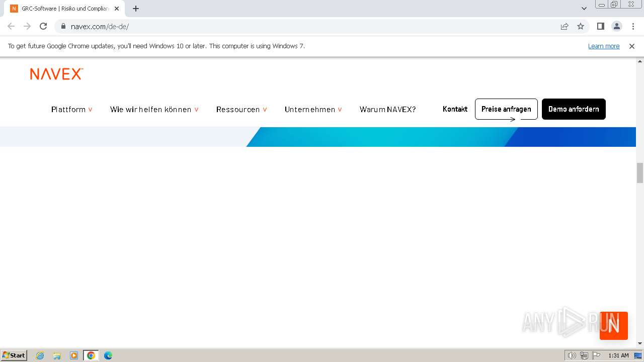Open Internet Explorer from the taskbar
644x362 pixels.
(40, 355)
